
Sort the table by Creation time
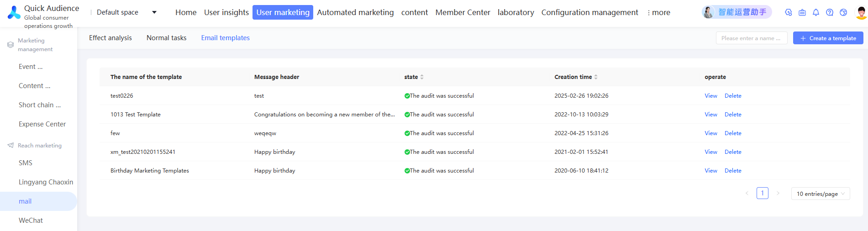(x=596, y=77)
